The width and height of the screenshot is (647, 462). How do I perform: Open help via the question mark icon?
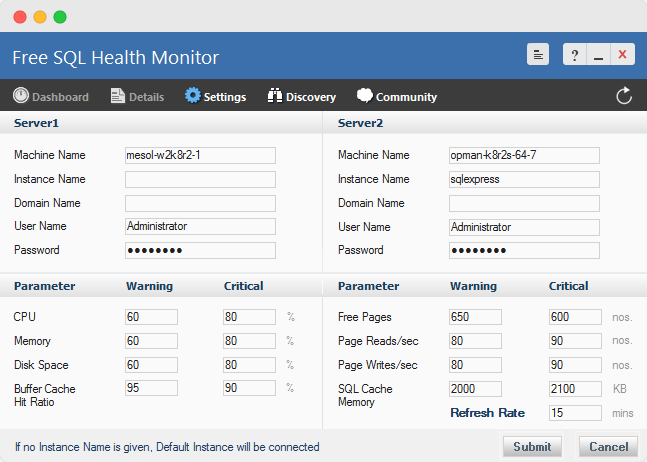pyautogui.click(x=574, y=54)
